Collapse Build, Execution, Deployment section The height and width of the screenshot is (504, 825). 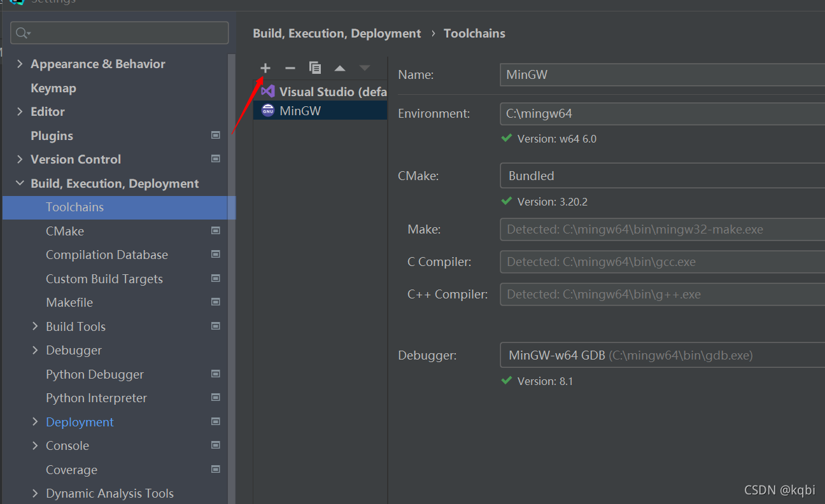pyautogui.click(x=20, y=183)
